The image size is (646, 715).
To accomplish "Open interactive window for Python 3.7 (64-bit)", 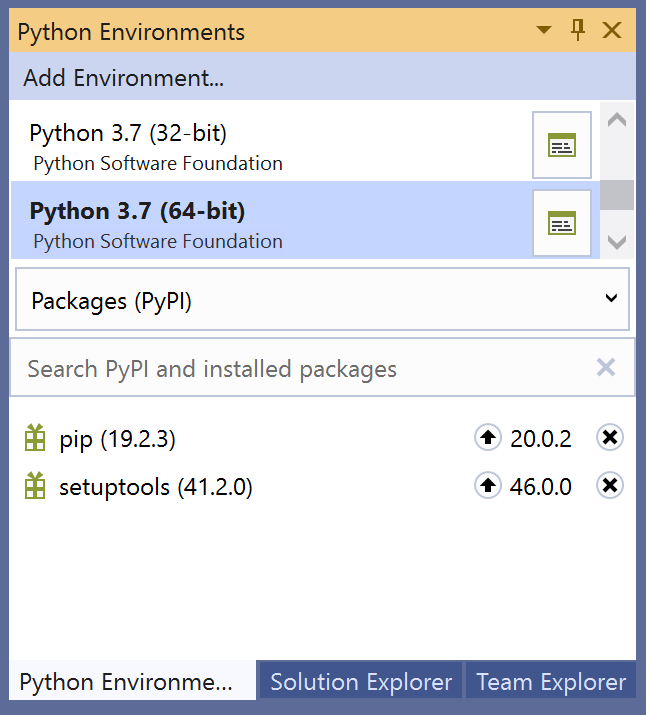I will pos(562,223).
